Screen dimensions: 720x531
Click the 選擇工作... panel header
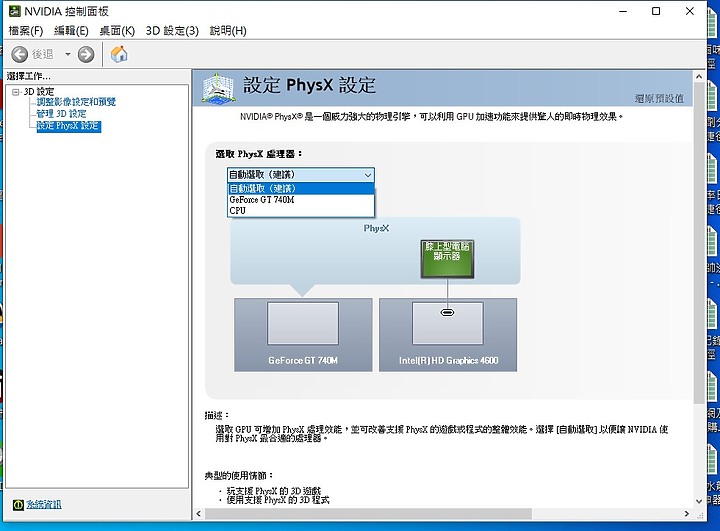pos(28,76)
